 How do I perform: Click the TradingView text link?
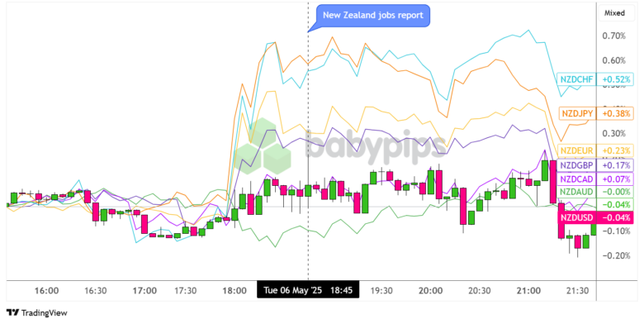(44, 313)
